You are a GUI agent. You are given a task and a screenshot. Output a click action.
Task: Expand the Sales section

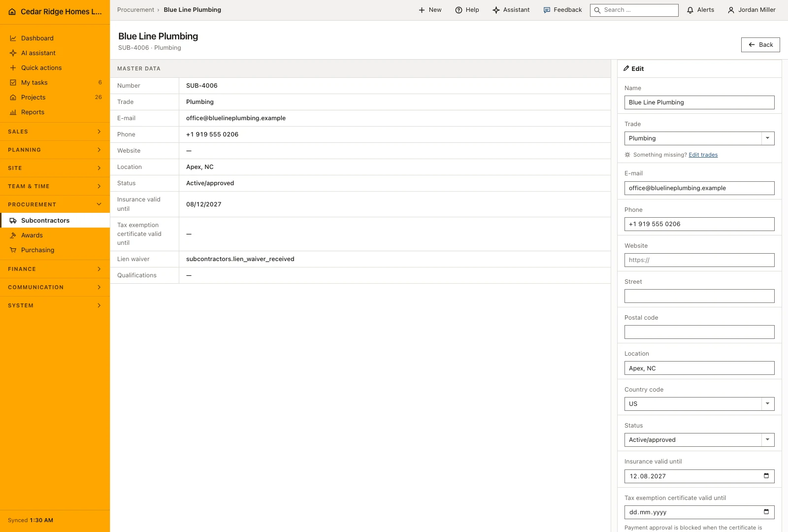[x=55, y=132]
